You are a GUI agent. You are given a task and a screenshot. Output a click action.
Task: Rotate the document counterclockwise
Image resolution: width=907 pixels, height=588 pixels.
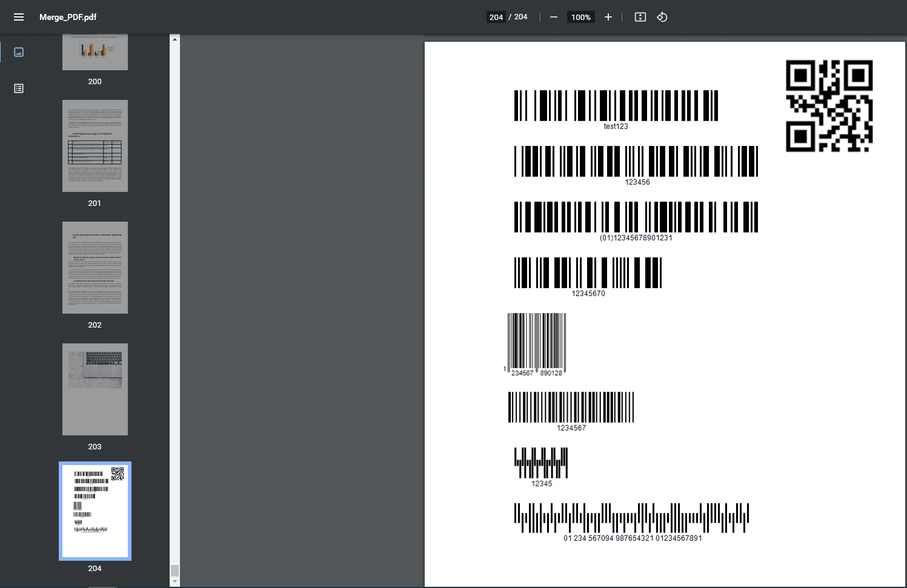point(662,17)
